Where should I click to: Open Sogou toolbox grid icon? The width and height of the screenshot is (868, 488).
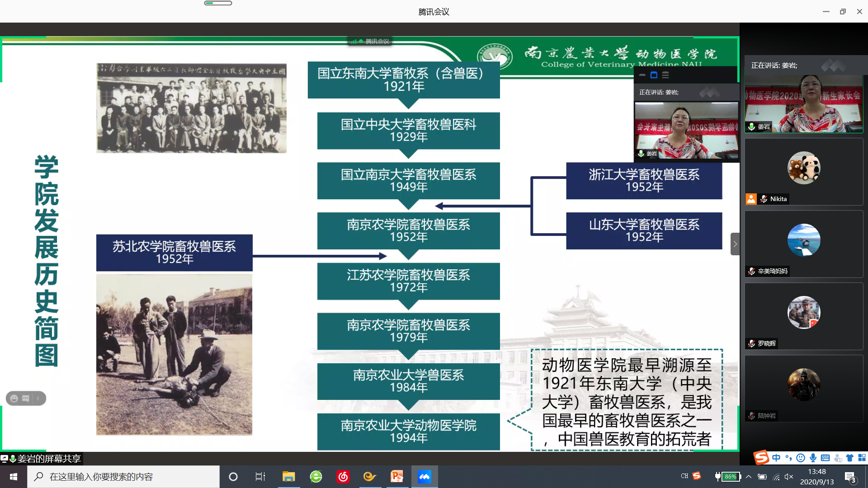pyautogui.click(x=862, y=458)
